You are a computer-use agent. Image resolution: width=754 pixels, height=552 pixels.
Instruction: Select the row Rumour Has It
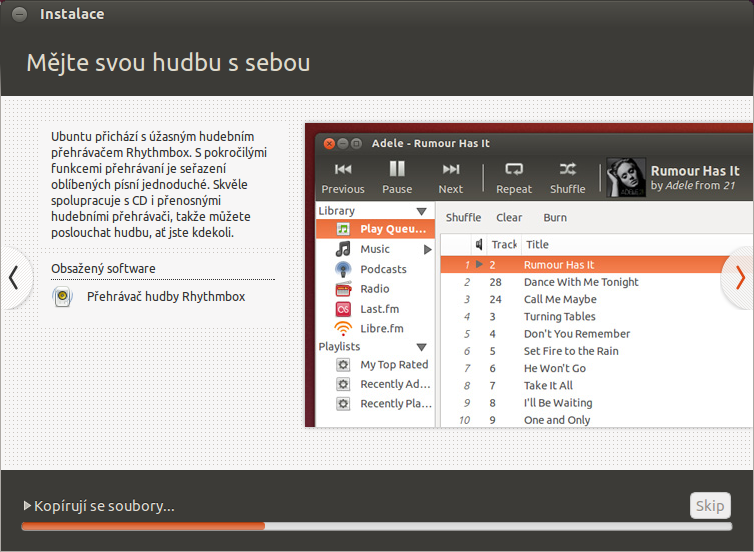pyautogui.click(x=596, y=264)
